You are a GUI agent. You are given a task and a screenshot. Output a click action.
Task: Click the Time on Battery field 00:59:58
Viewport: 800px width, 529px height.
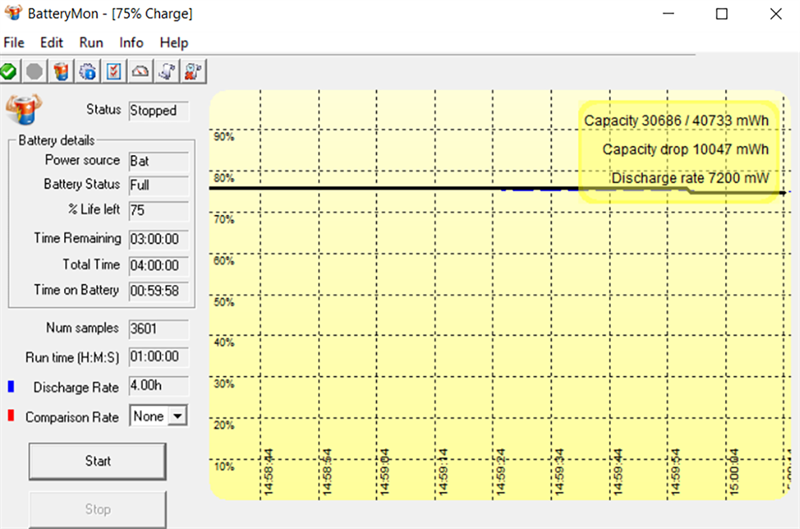coord(158,291)
